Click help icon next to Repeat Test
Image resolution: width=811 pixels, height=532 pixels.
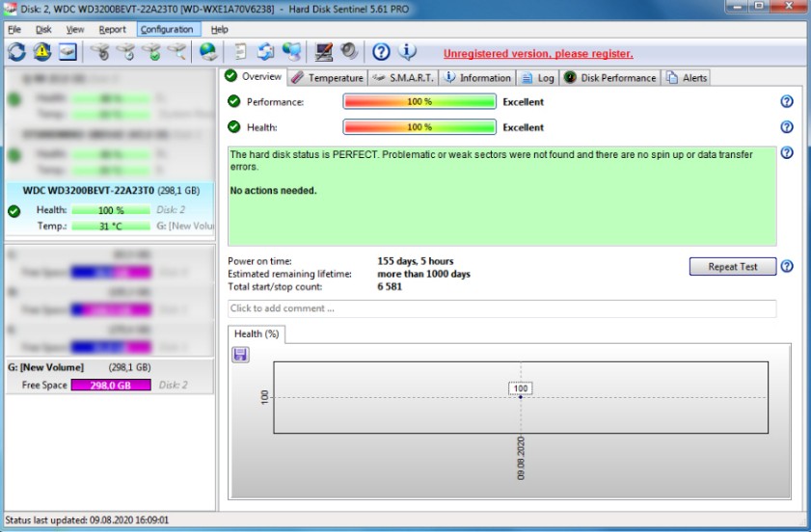click(x=787, y=266)
